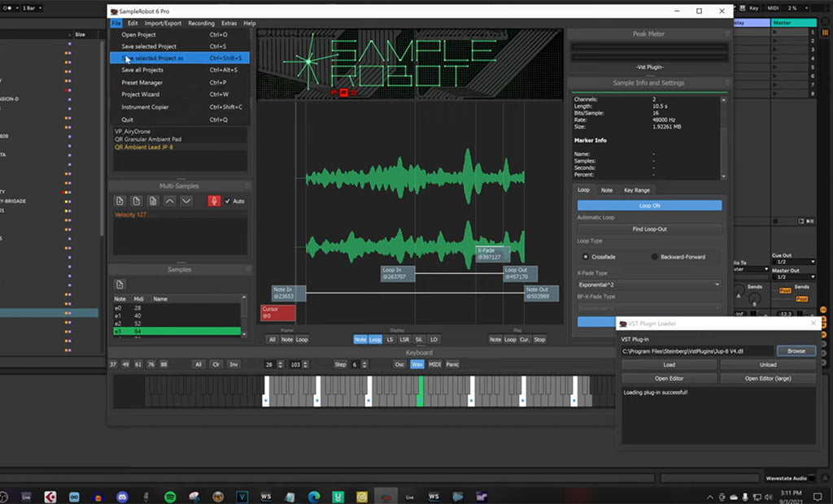Select the Osc display mode icon
Image resolution: width=833 pixels, height=504 pixels.
pyautogui.click(x=400, y=364)
